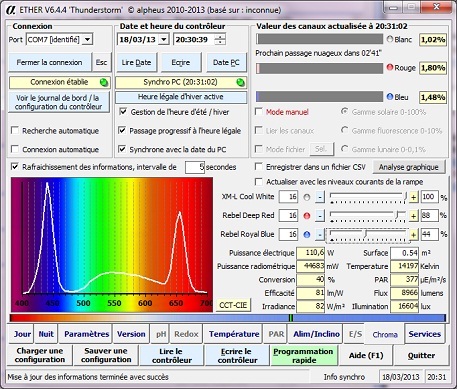Open the Alim/Inclino tab
Image resolution: width=457 pixels, height=389 pixels.
point(316,334)
